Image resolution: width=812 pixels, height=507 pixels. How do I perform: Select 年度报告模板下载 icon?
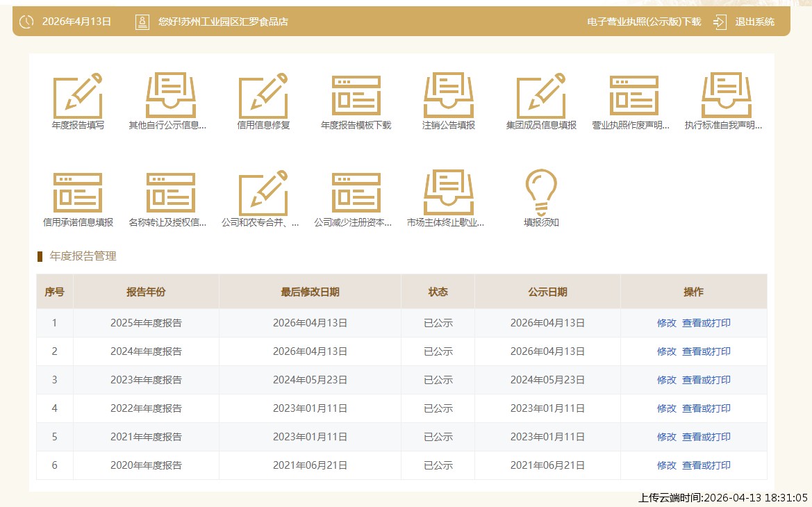(356, 96)
